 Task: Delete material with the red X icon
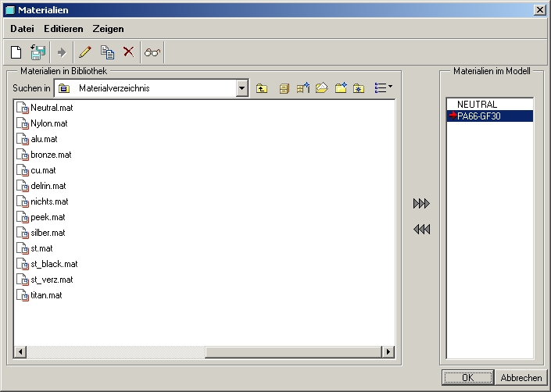click(x=129, y=52)
